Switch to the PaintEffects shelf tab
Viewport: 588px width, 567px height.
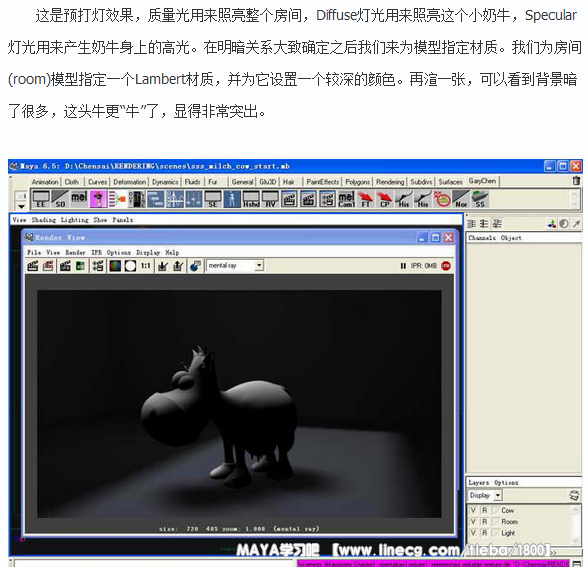click(x=322, y=182)
